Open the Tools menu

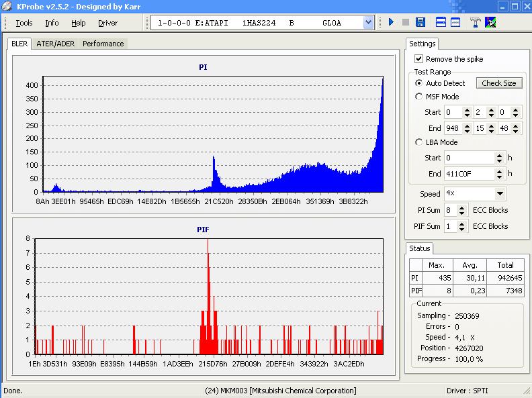click(24, 23)
